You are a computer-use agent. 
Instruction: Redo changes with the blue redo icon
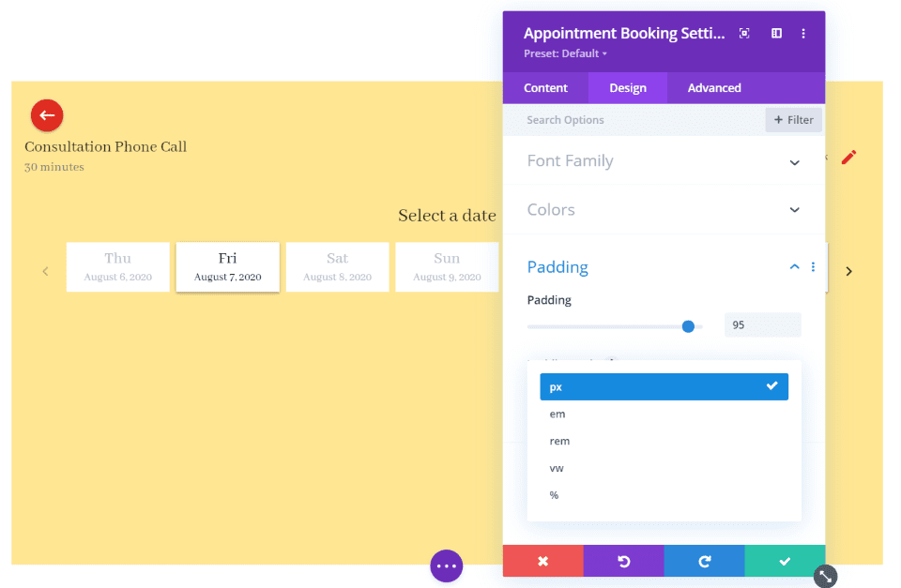click(x=704, y=561)
